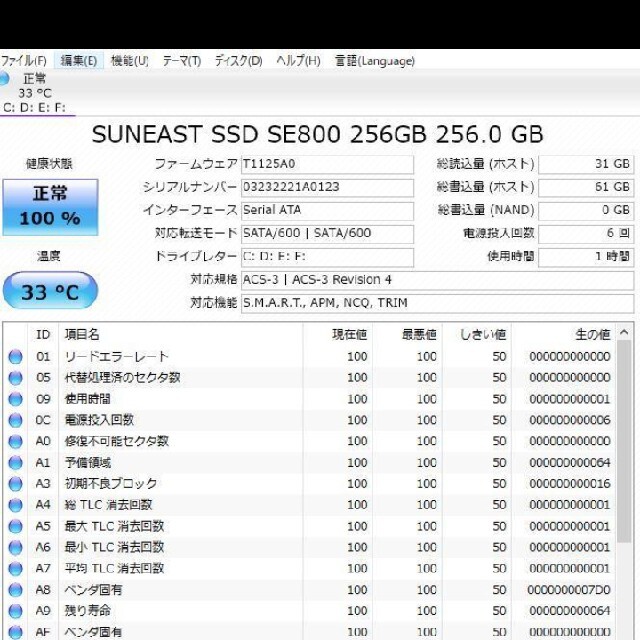Screen dimensions: 640x640
Task: Click the 総書込量 (ホスト) value 61 GB
Action: click(586, 188)
